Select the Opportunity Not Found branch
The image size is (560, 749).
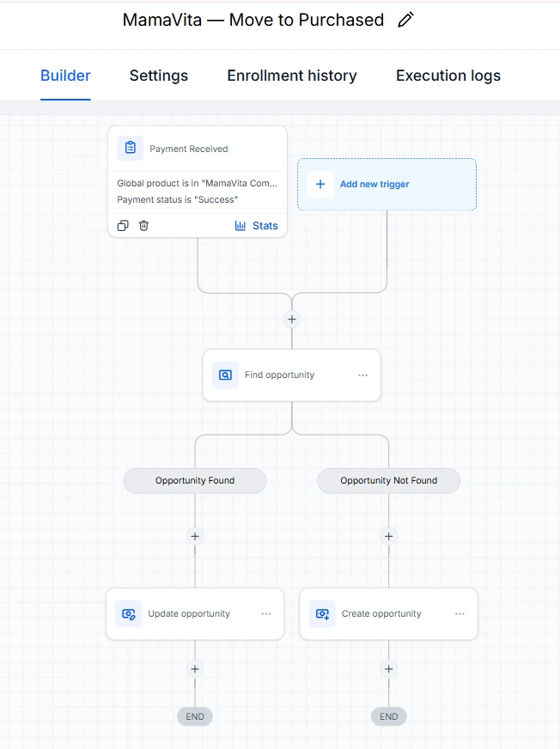(389, 480)
